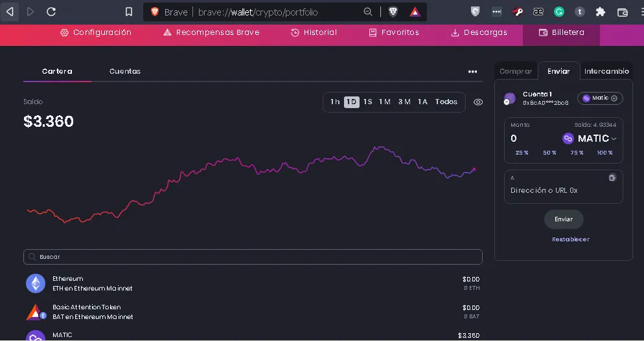Click the red key extension icon
The width and height of the screenshot is (644, 341).
[x=518, y=12]
